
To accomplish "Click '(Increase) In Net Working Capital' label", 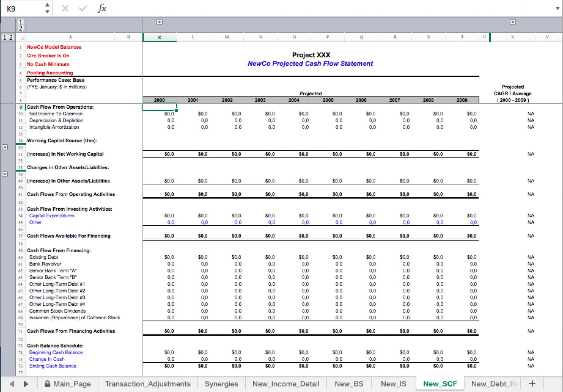I will pos(65,154).
